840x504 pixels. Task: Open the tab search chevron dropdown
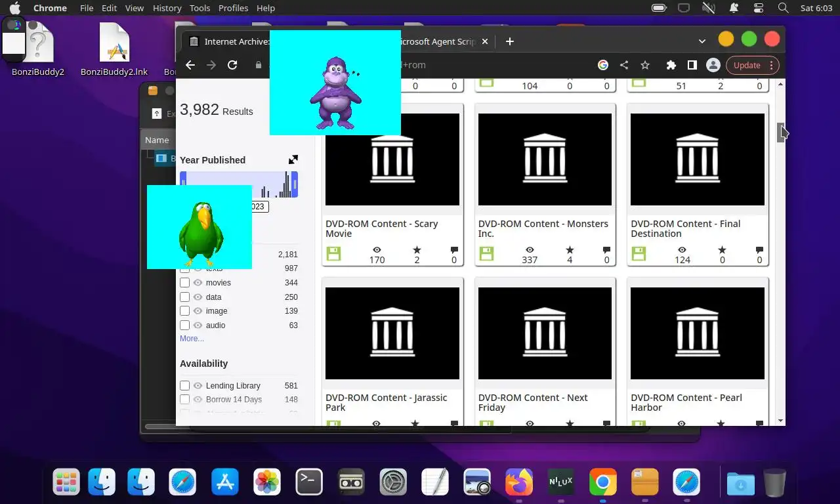click(x=702, y=41)
